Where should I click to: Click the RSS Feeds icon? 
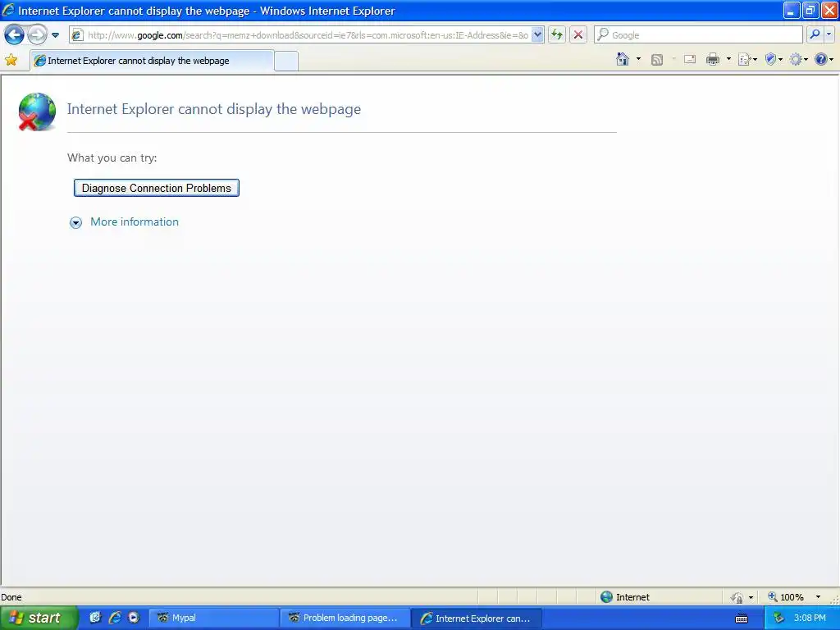(657, 59)
